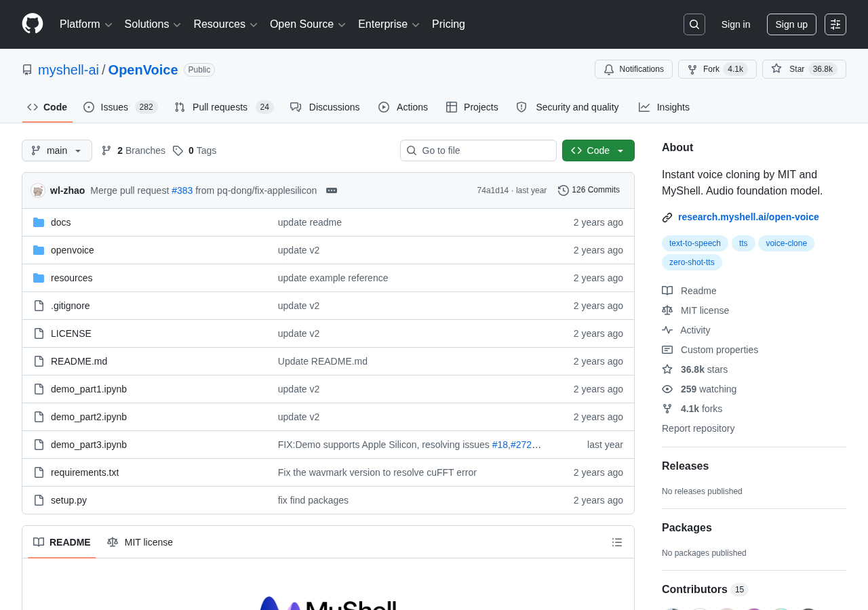Click the file icon beside setup.py
Viewport: 868px width, 610px height.
point(39,500)
